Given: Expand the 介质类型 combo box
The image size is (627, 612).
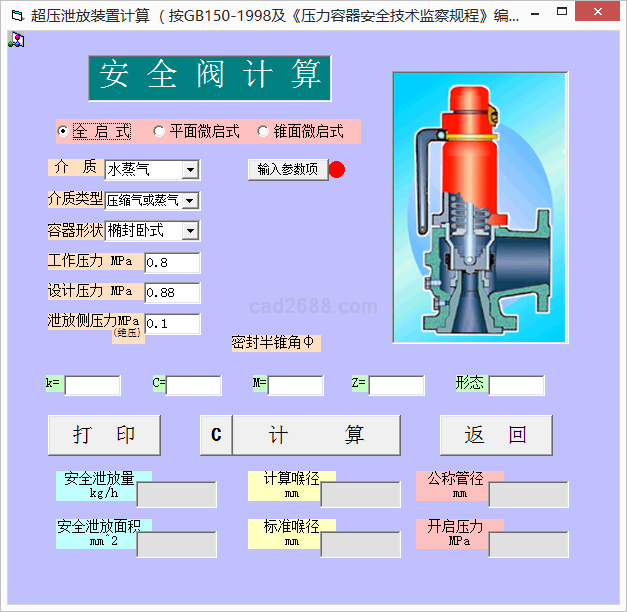Looking at the screenshot, I should coord(190,200).
